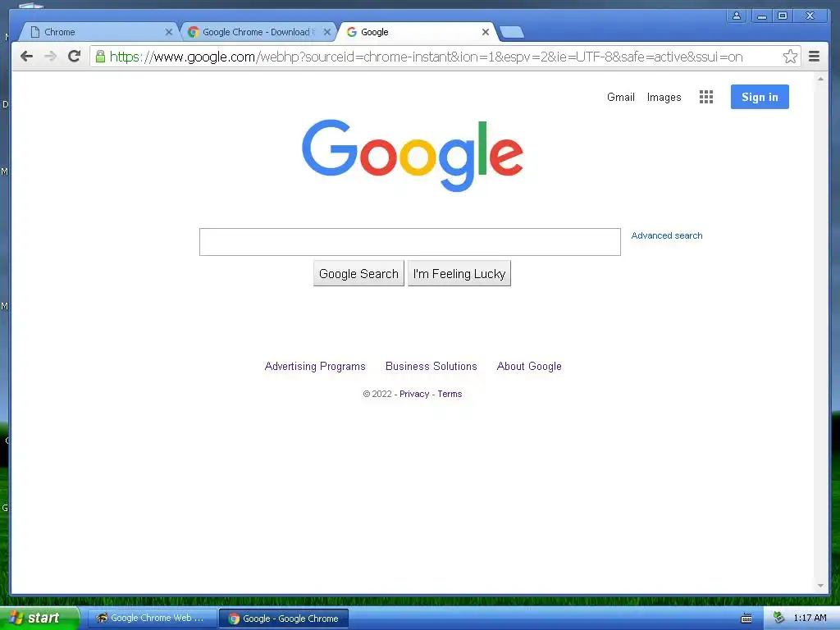Screen dimensions: 840x630
Task: Bookmark this page with the star
Action: [x=790, y=57]
